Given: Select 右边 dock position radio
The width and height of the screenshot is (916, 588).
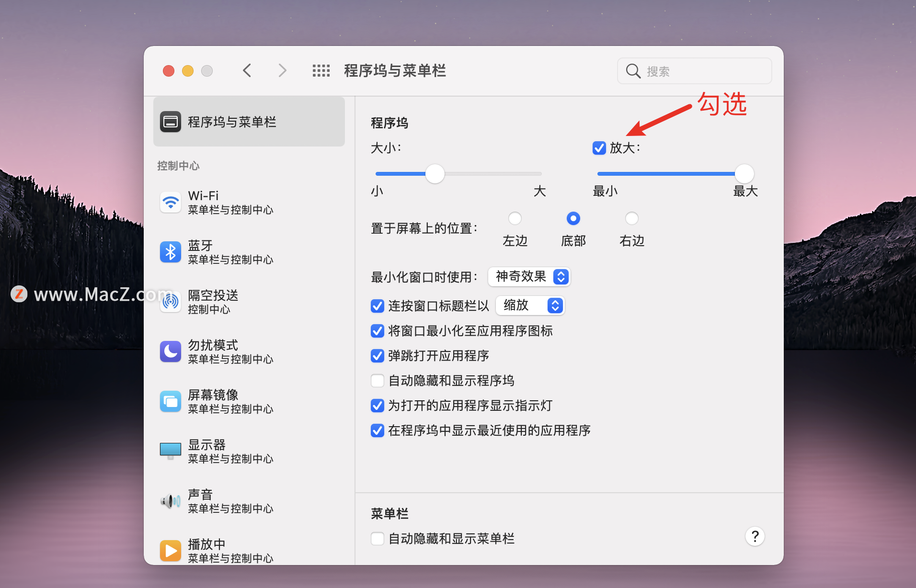Looking at the screenshot, I should [x=632, y=218].
